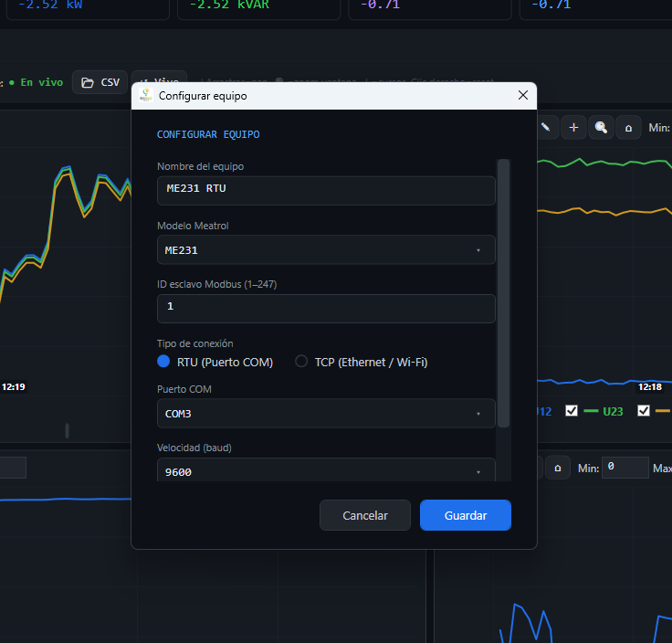Screen dimensions: 672x643
Task: Select TCP (Ethernet / Wi-Fi) connection type
Action: point(301,362)
